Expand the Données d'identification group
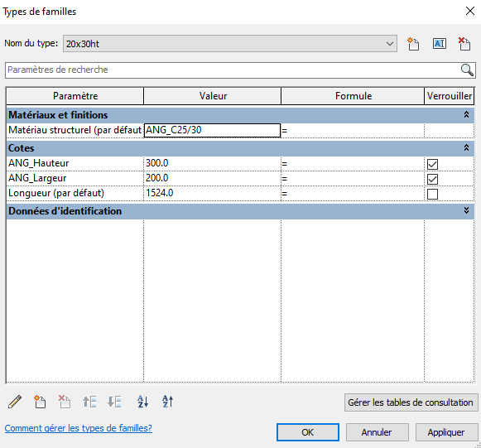The height and width of the screenshot is (448, 481). [466, 210]
